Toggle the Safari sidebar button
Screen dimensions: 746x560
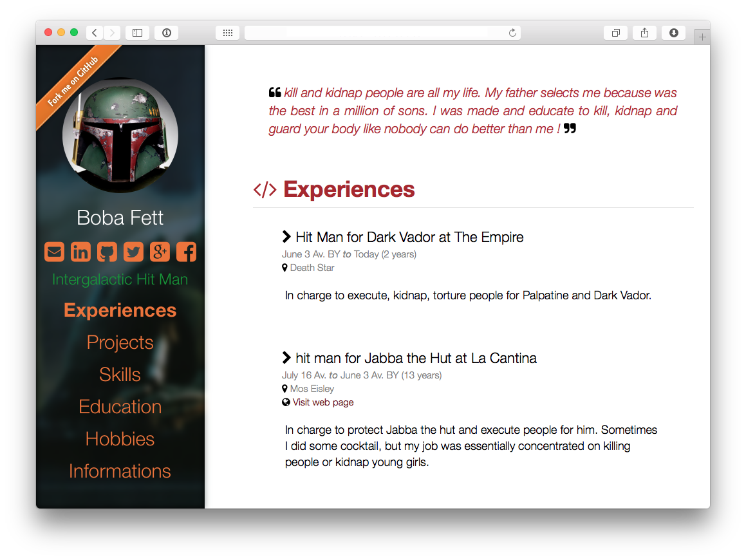click(x=138, y=32)
